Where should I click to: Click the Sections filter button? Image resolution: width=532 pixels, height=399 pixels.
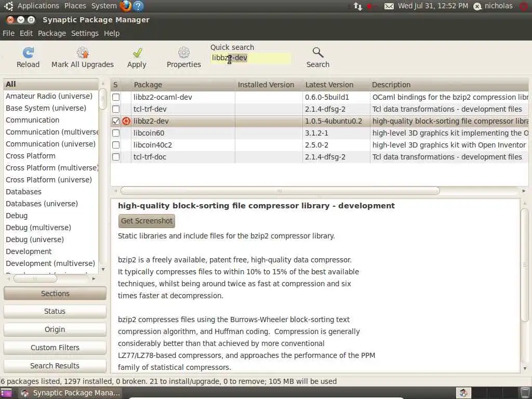coord(55,294)
